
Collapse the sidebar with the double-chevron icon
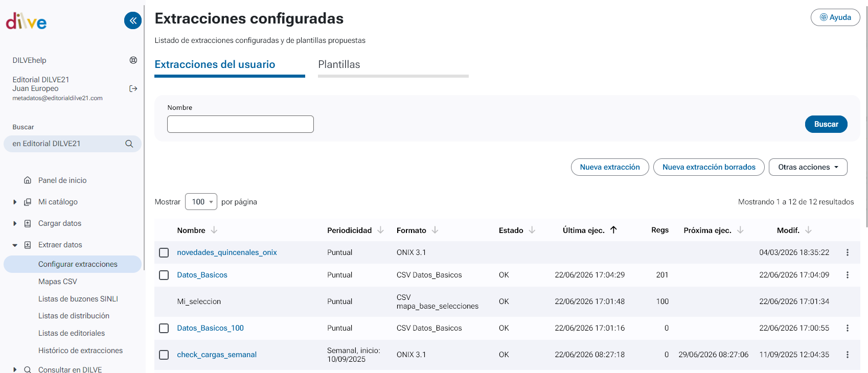point(133,20)
